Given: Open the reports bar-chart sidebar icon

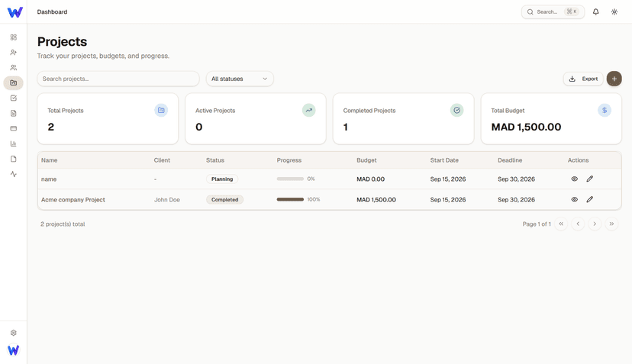Looking at the screenshot, I should [13, 143].
